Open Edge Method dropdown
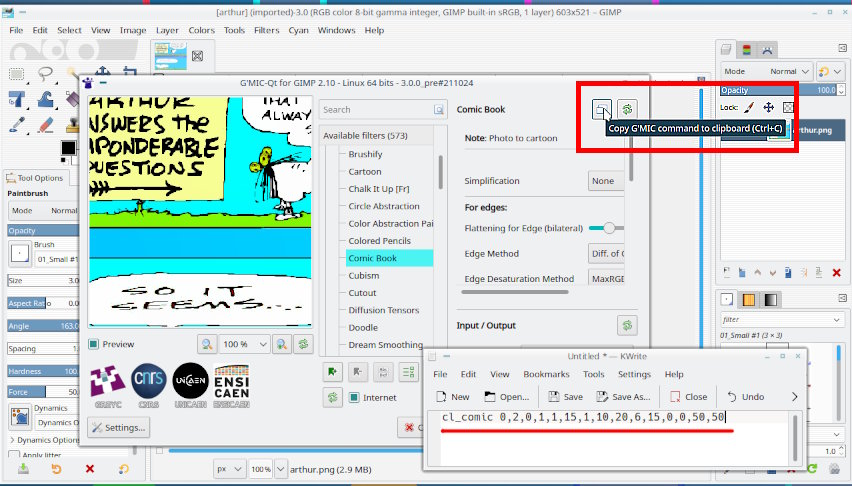The height and width of the screenshot is (486, 852). (x=606, y=253)
